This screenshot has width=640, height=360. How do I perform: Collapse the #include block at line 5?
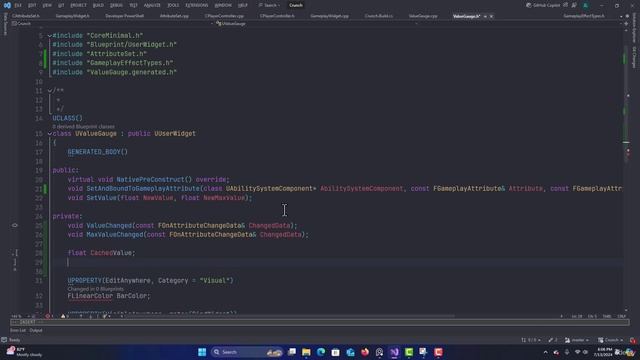50,36
